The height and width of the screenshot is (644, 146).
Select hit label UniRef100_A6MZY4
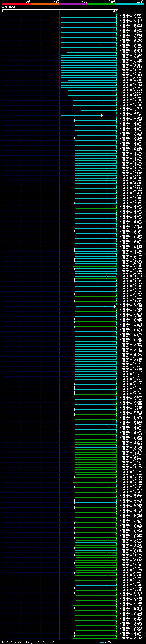pos(131,133)
